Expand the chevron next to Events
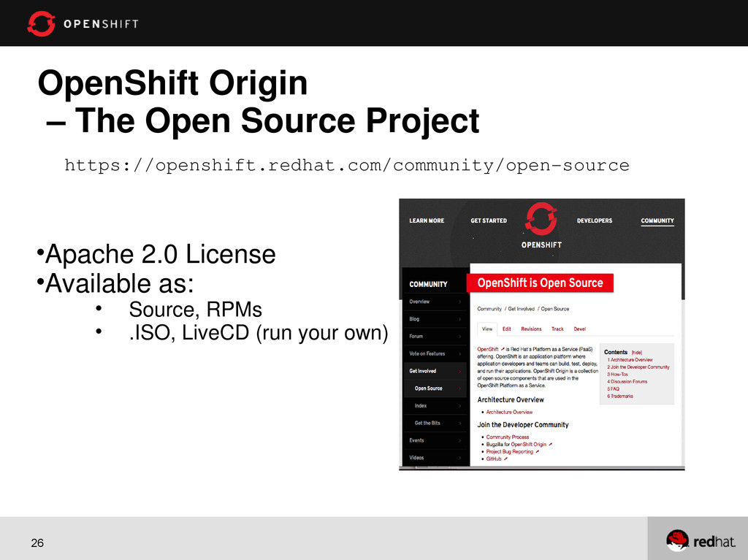The image size is (748, 560). (x=460, y=440)
